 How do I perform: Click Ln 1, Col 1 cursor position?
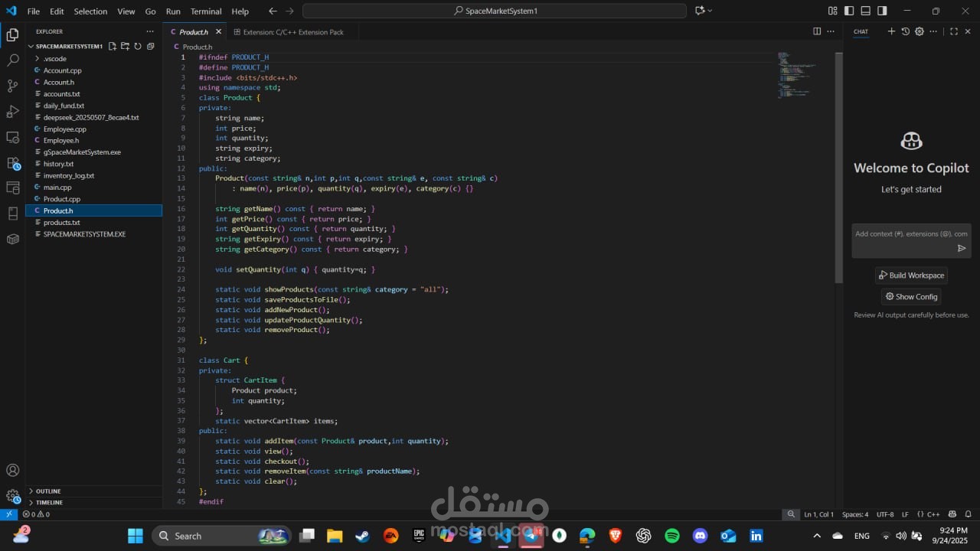click(818, 514)
